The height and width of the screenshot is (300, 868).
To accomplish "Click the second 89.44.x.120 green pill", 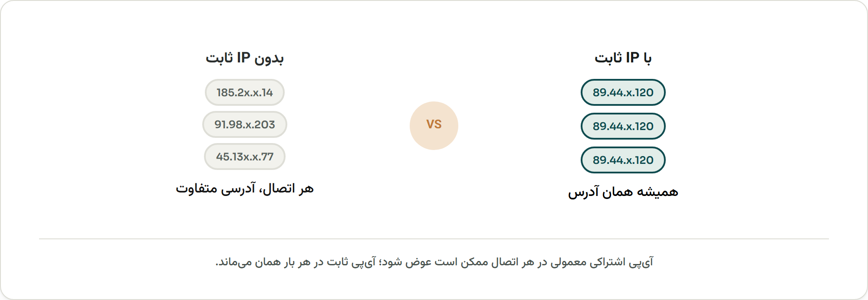I will tap(623, 126).
